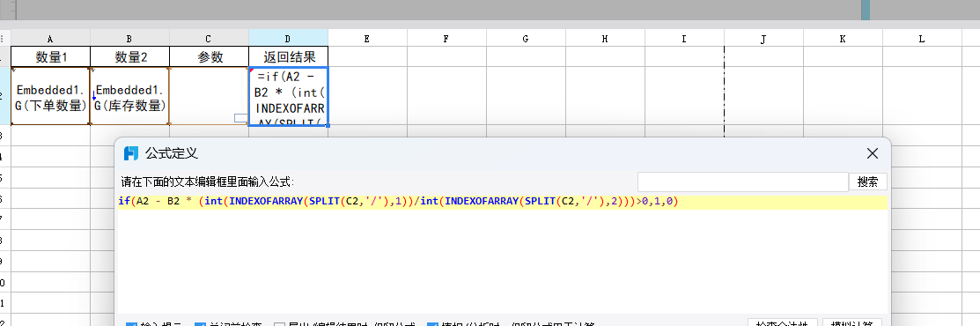This screenshot has height=326, width=980.
Task: Close the 公式定义 dialog
Action: 872,153
